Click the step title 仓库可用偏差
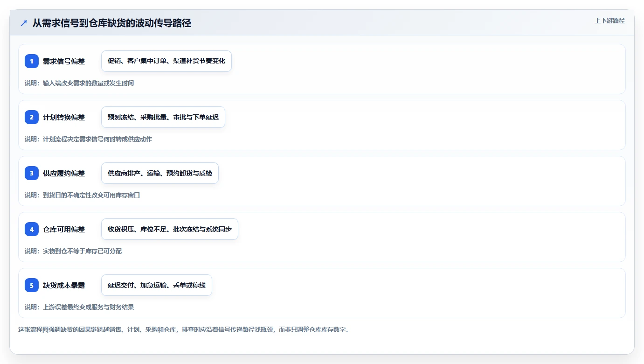 (64, 229)
